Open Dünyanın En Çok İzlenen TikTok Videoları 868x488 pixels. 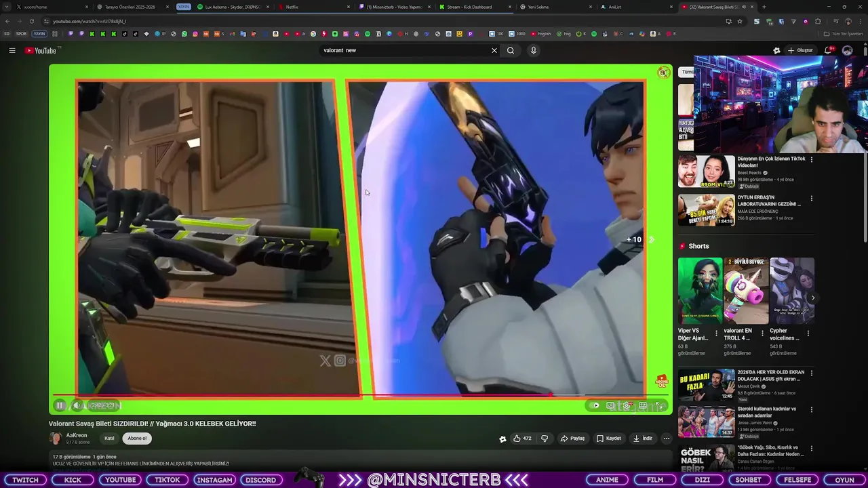(x=771, y=162)
